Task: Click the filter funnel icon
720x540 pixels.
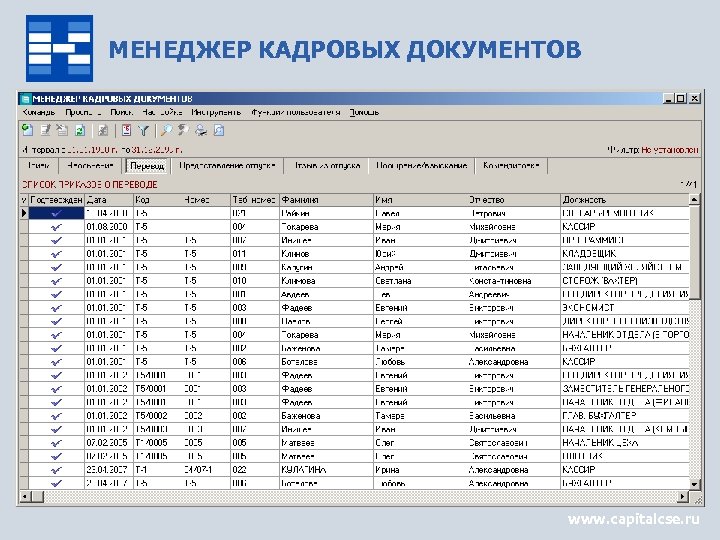Action: point(144,130)
